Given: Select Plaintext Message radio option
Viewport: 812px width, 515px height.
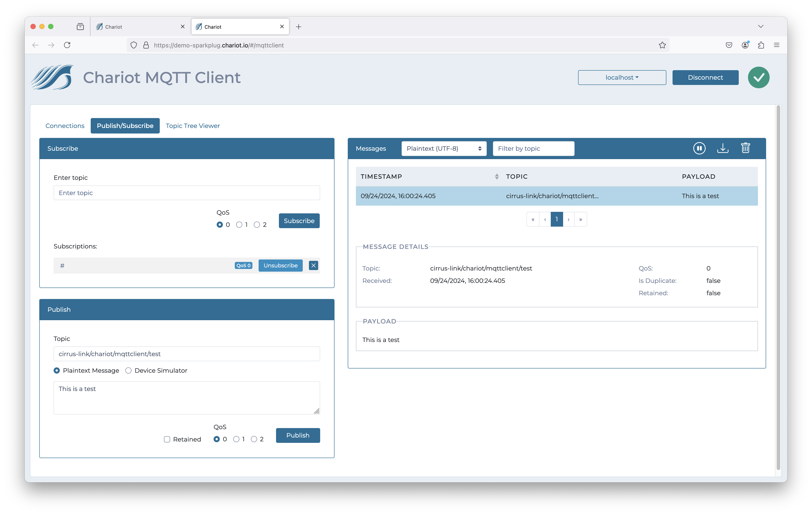Looking at the screenshot, I should [57, 370].
